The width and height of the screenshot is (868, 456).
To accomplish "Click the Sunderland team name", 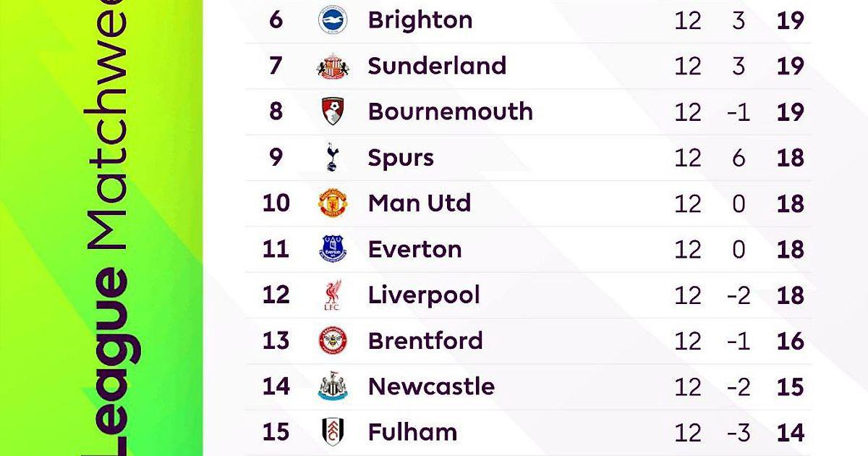I will (x=436, y=66).
